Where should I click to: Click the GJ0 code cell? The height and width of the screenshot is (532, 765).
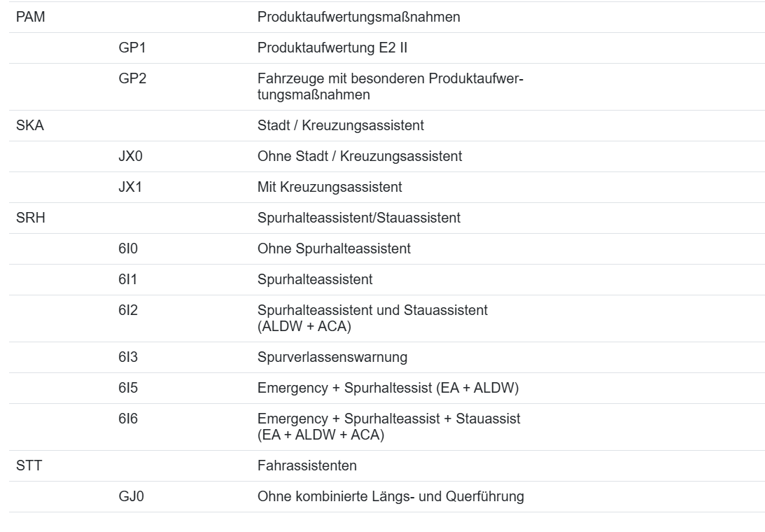coord(131,497)
